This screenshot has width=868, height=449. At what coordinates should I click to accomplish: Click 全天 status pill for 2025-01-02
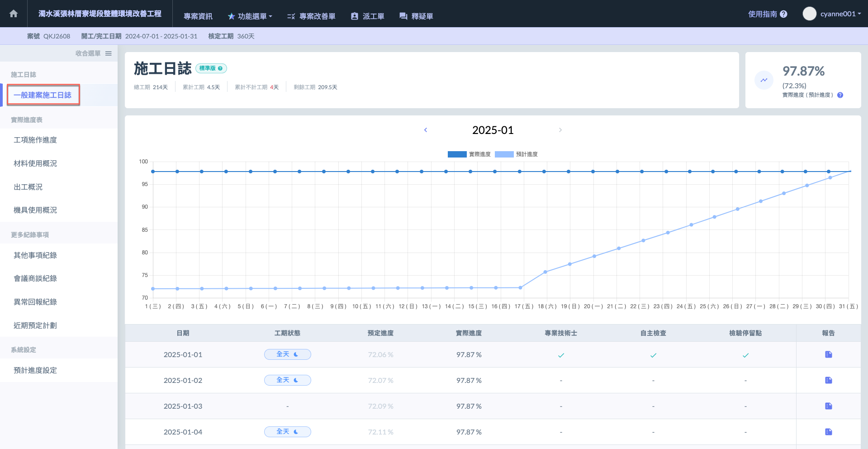coord(287,380)
